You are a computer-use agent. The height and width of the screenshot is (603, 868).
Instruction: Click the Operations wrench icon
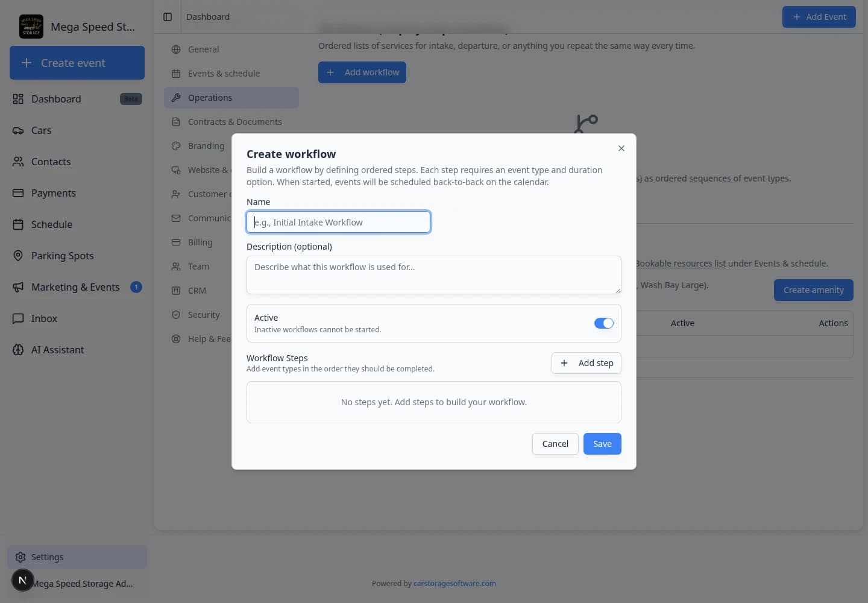pos(176,98)
